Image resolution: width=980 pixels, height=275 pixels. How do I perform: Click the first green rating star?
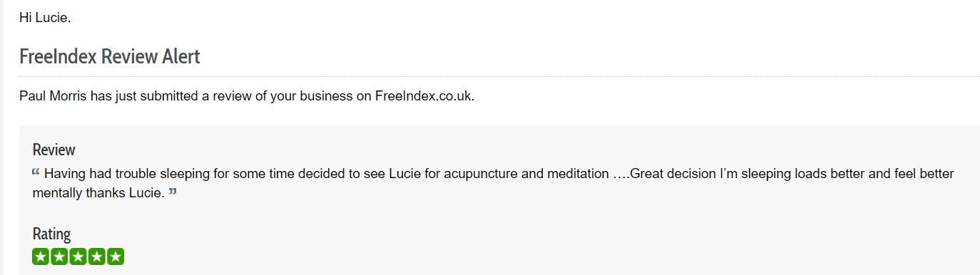tap(41, 257)
